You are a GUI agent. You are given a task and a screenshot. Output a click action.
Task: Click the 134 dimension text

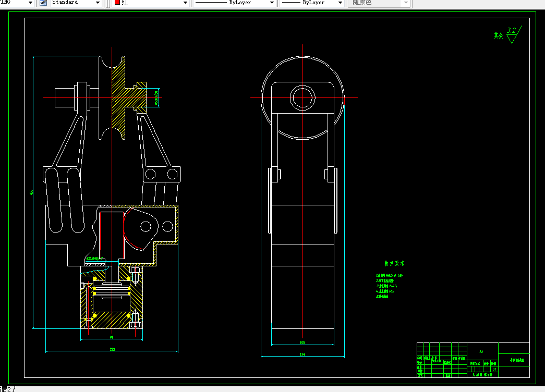302,354
